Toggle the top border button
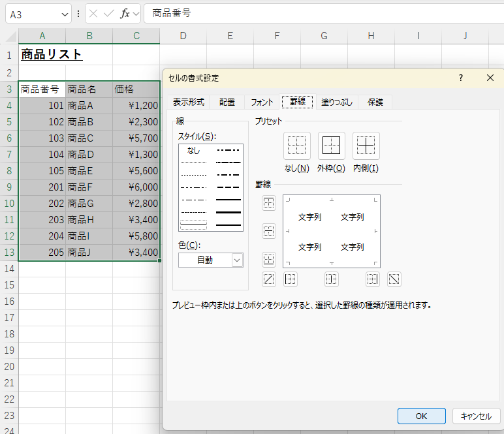This screenshot has height=434, width=504. point(269,203)
